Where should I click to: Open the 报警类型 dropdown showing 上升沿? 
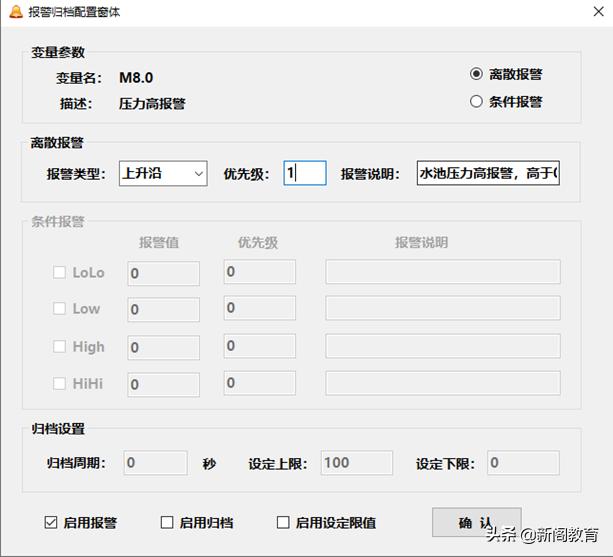tap(163, 173)
